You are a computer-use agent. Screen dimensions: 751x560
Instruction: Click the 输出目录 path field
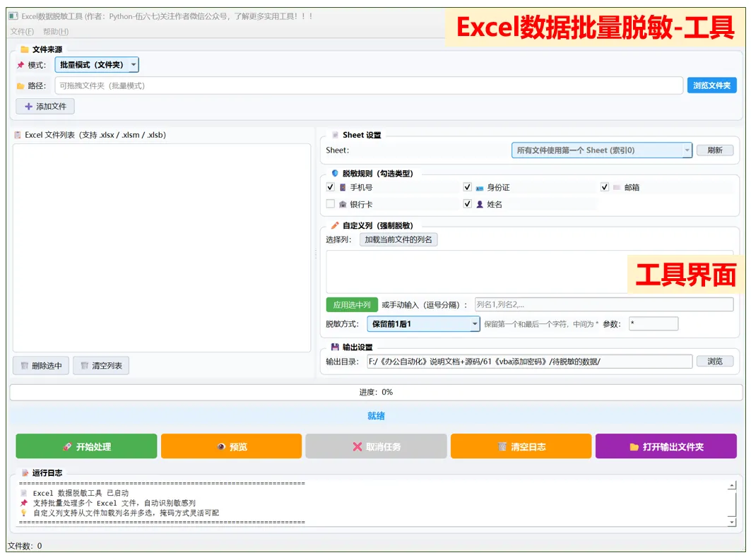point(530,362)
